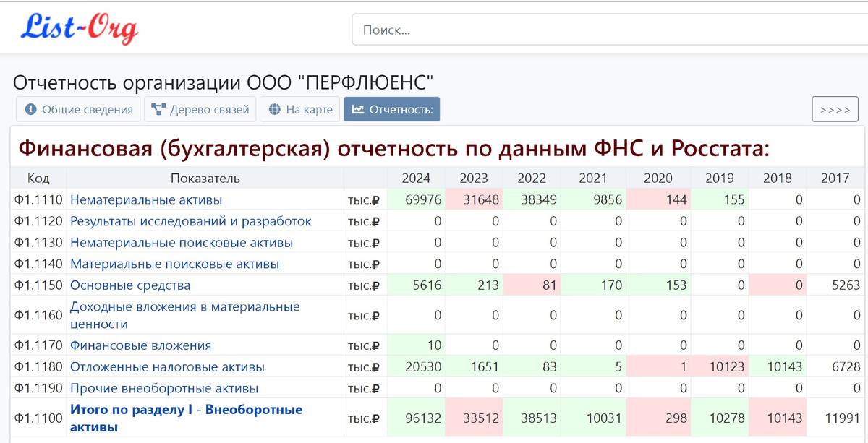Click code Ф1.1180 cell
Image resolution: width=868 pixels, height=443 pixels.
click(x=38, y=366)
